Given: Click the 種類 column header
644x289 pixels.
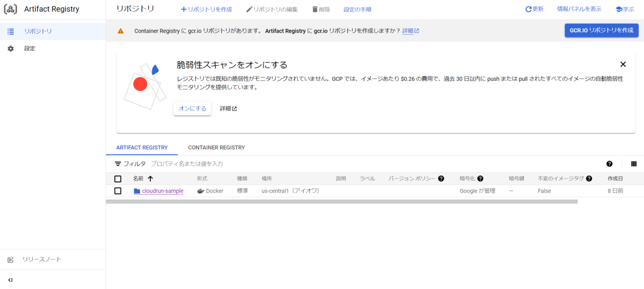Looking at the screenshot, I should coord(243,179).
